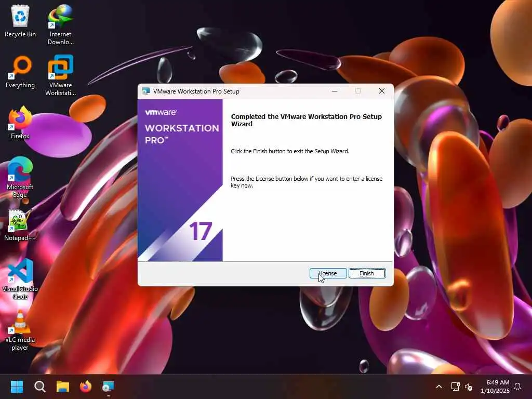Select the VLC media player desktop shortcut
Image resolution: width=532 pixels, height=399 pixels.
point(20,330)
